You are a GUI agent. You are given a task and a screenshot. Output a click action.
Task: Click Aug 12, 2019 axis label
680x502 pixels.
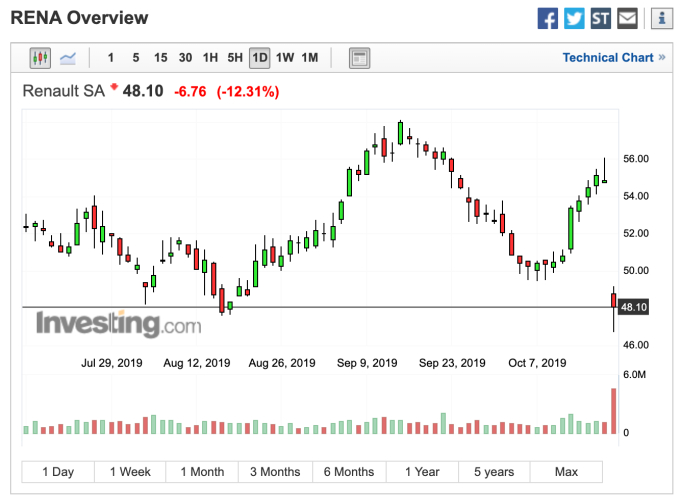(x=196, y=363)
